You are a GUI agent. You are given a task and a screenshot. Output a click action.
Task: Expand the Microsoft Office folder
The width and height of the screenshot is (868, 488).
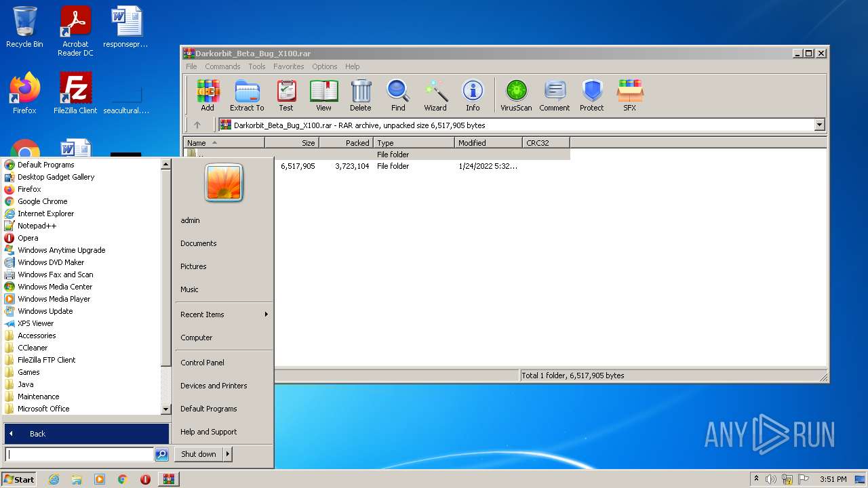43,409
